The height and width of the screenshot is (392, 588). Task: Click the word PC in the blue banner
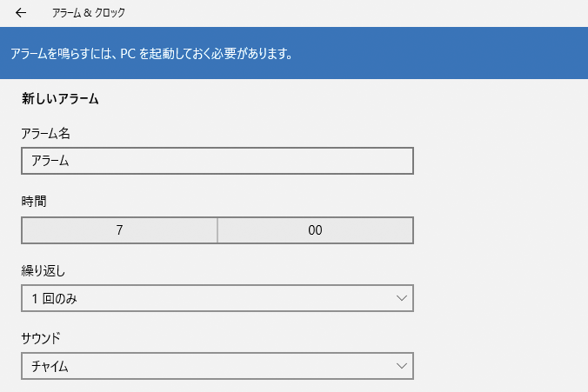tap(128, 54)
